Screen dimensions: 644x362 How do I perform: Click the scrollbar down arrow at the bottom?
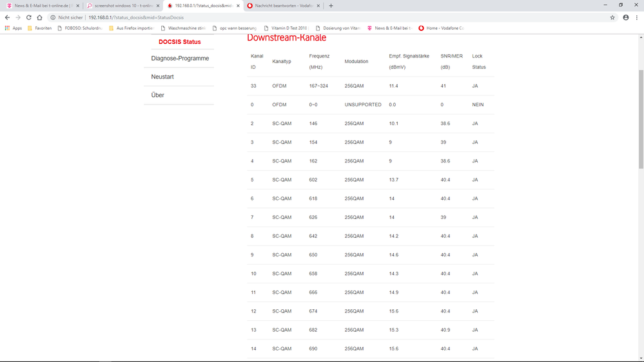coord(641,358)
